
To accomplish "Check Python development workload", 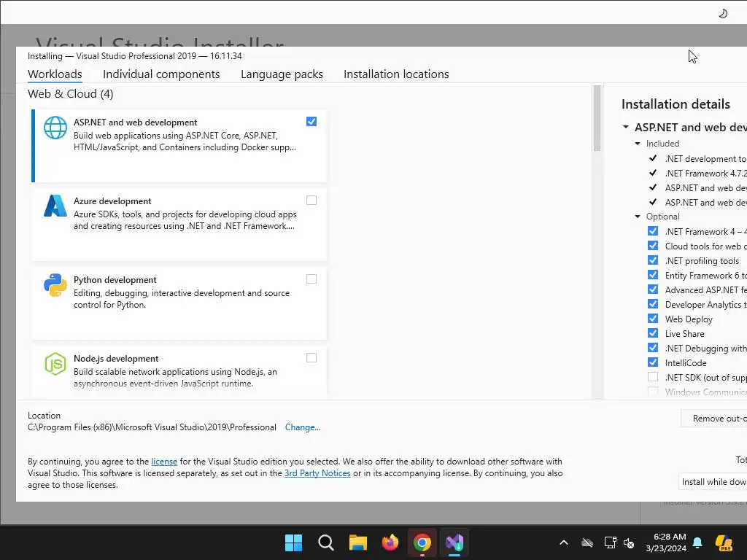I will tap(311, 279).
